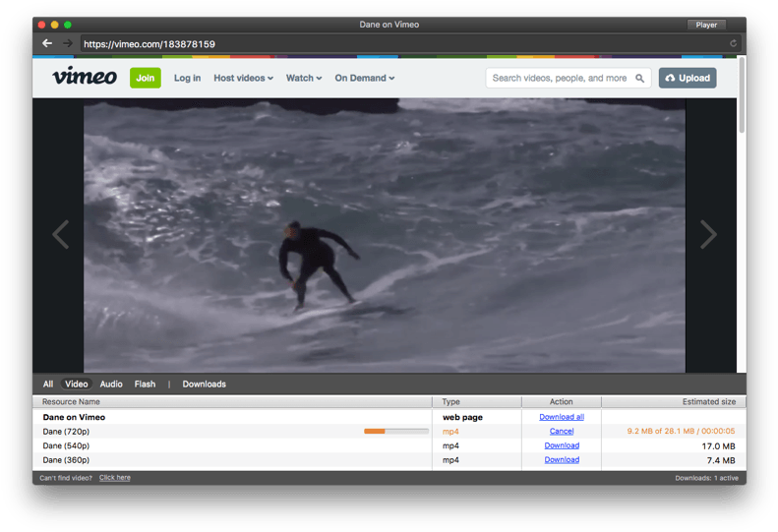Expand the On Demand dropdown

tap(364, 78)
